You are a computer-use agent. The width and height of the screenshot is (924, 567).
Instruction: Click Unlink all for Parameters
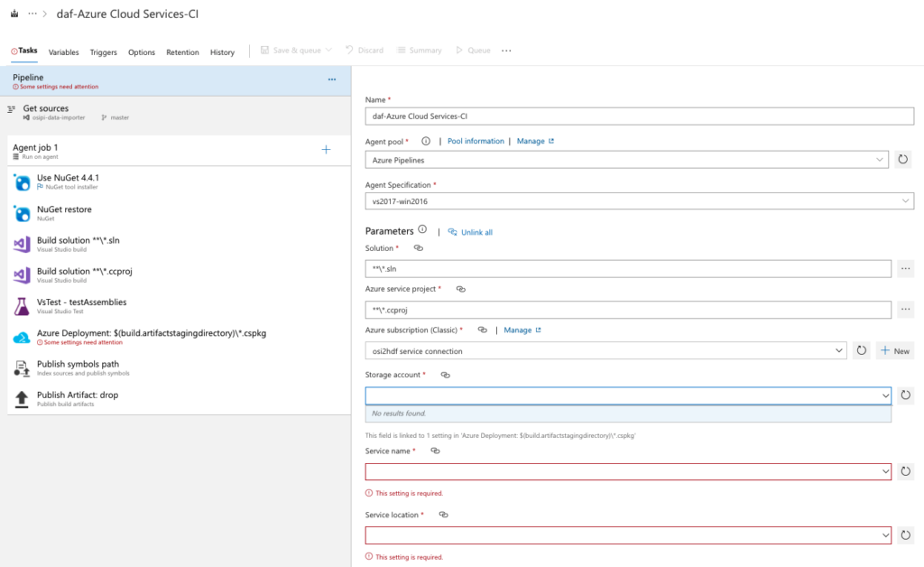coord(477,231)
